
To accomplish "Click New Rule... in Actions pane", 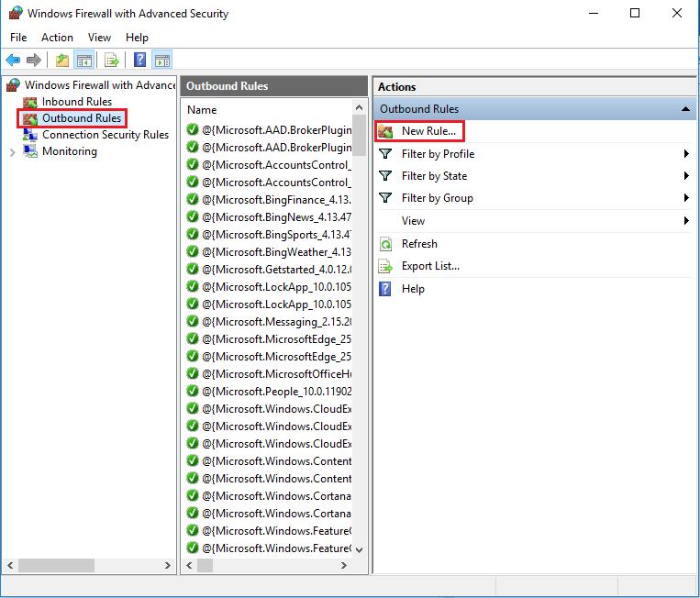I will coord(428,131).
